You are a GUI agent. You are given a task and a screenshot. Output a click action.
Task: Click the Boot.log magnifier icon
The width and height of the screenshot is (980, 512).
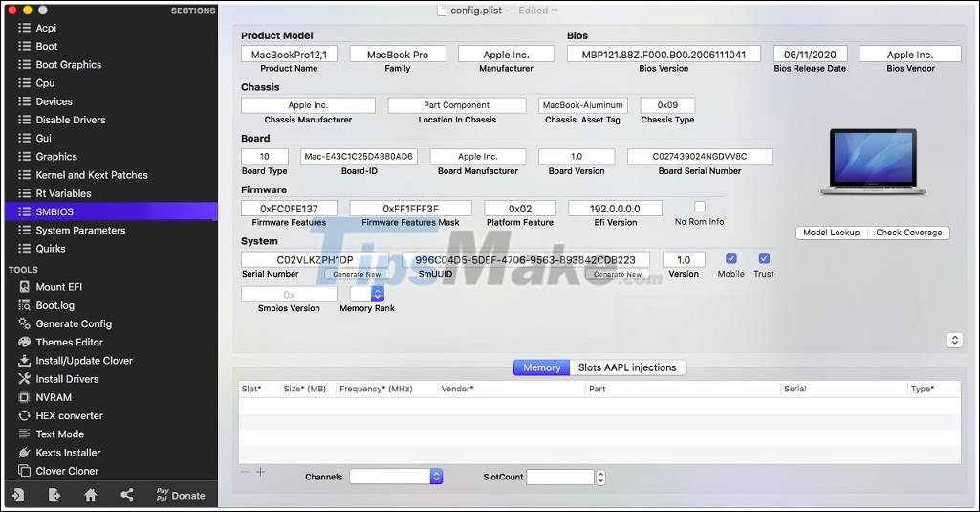tap(24, 305)
